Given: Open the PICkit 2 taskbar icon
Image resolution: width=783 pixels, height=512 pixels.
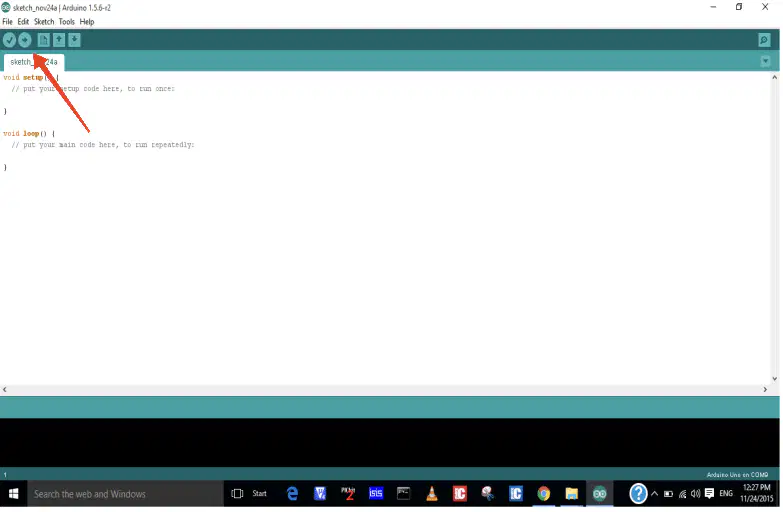Looking at the screenshot, I should click(x=348, y=494).
